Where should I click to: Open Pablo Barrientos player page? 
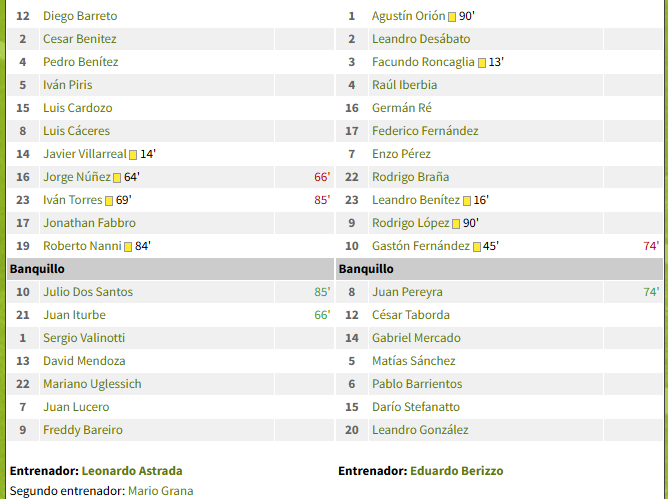(417, 384)
